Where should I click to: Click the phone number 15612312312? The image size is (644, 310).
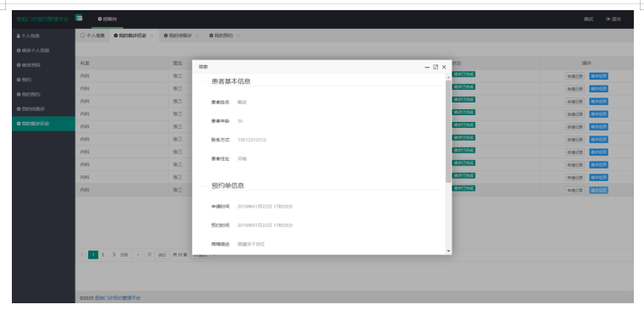[252, 140]
